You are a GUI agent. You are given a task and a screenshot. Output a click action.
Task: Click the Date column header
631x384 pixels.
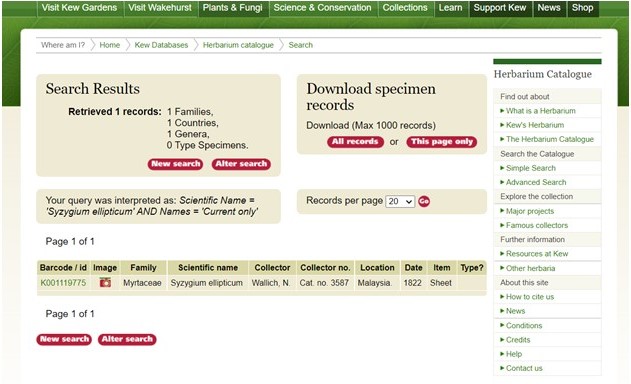pyautogui.click(x=413, y=268)
